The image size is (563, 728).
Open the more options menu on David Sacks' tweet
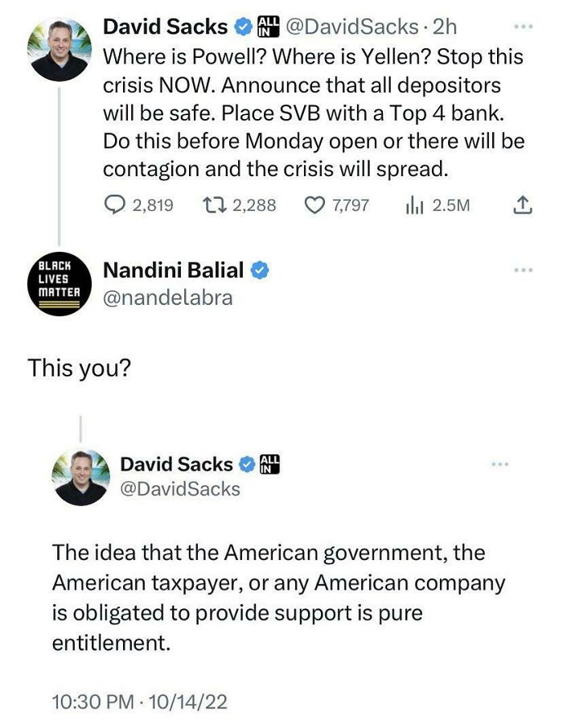coord(524,26)
